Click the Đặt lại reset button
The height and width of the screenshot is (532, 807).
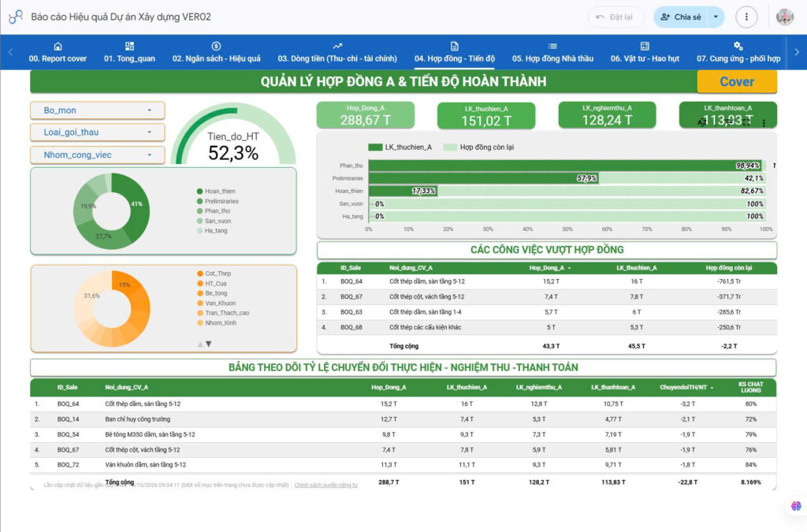point(615,17)
